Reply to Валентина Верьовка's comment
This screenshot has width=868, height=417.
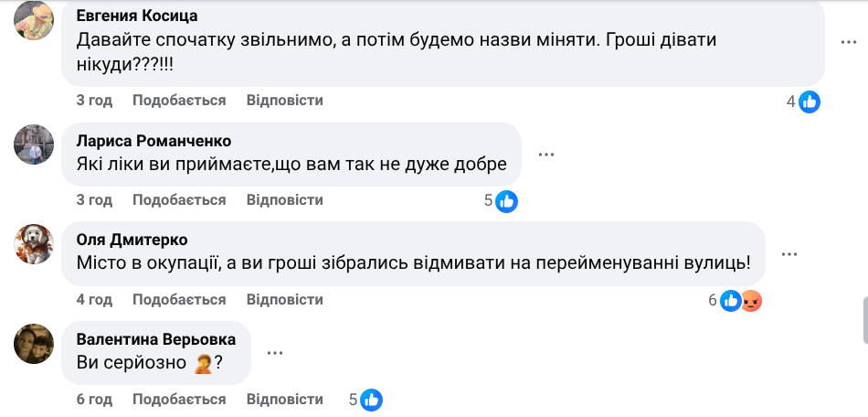(x=284, y=400)
